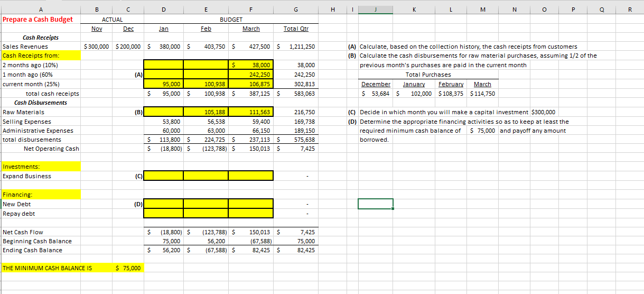Image resolution: width=644 pixels, height=294 pixels.
Task: Click the Ending Cash Balance label
Action: click(x=32, y=250)
